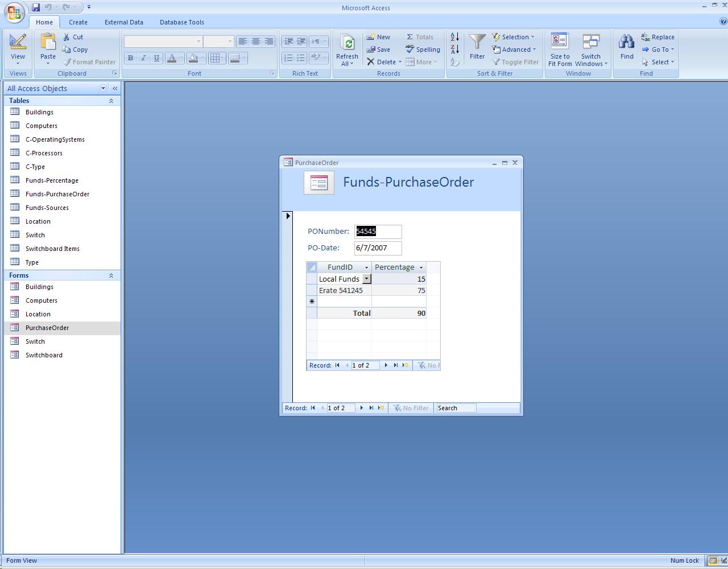Viewport: 728px width, 569px height.
Task: Open the View switcher button
Action: pos(18,50)
